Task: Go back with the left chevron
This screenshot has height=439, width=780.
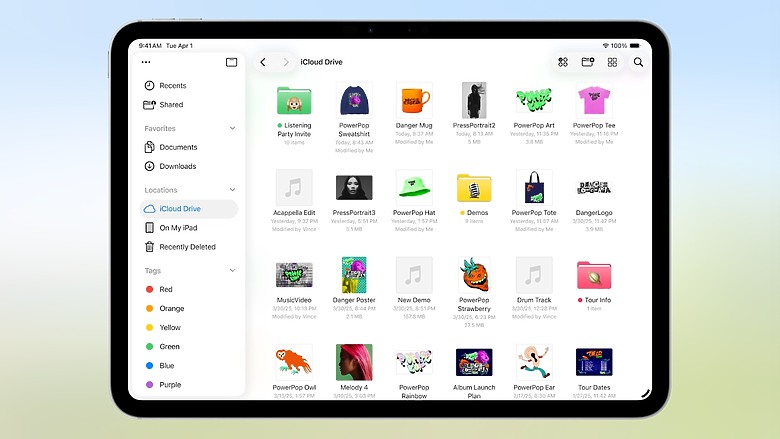Action: coord(263,62)
